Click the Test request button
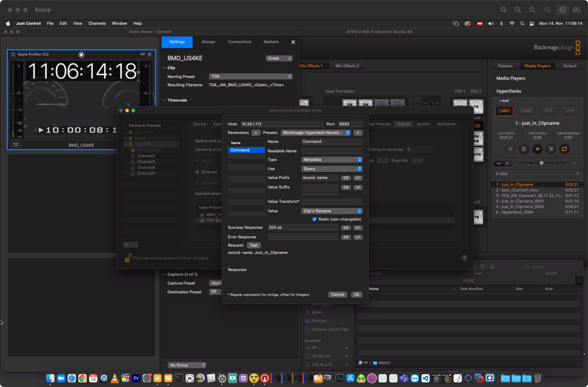Viewport: 588px width, 387px height. click(253, 245)
